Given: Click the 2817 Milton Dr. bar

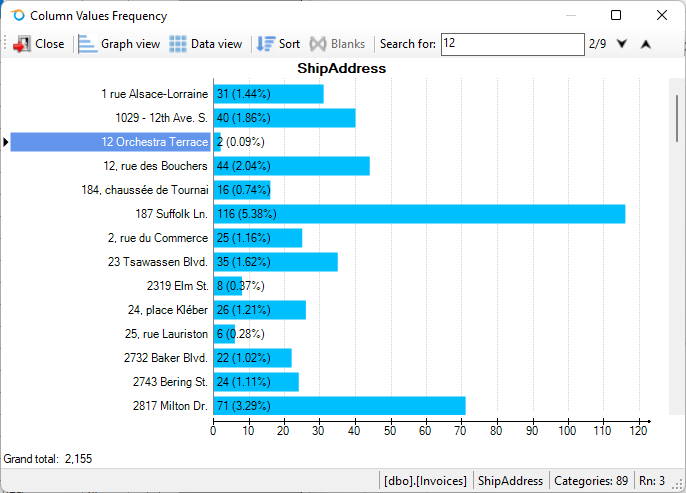Looking at the screenshot, I should point(339,406).
